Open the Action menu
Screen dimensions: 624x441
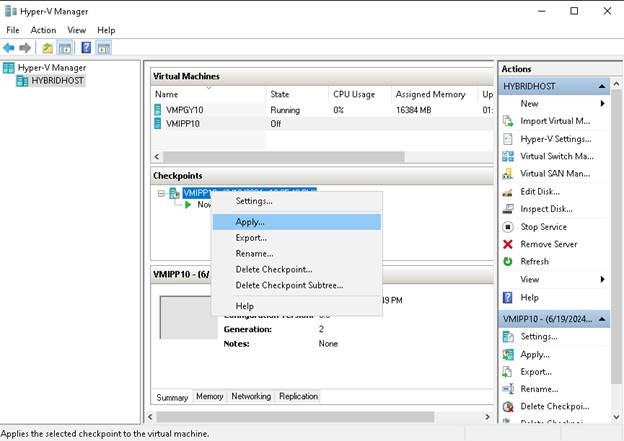click(43, 30)
